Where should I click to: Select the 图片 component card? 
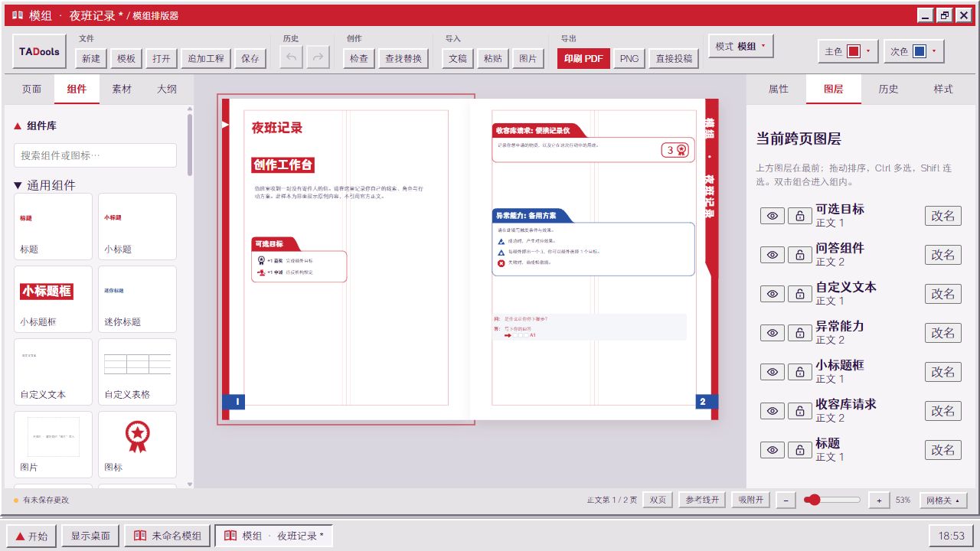(x=53, y=444)
